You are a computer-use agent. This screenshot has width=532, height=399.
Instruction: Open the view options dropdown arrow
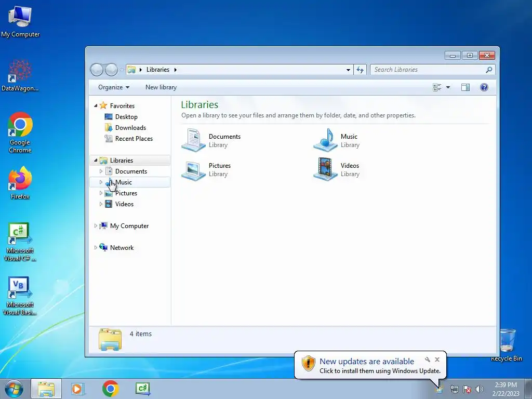tap(448, 87)
